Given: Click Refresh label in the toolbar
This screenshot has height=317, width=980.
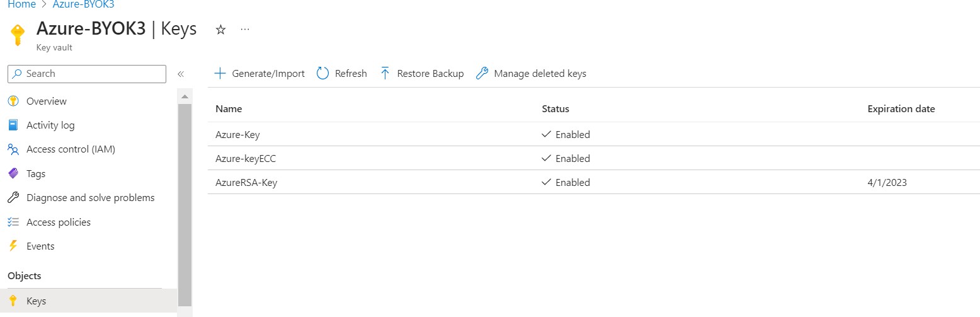Looking at the screenshot, I should tap(351, 74).
